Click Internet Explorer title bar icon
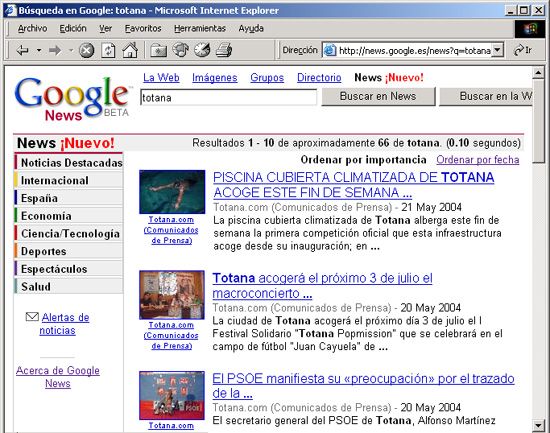 [x=11, y=10]
